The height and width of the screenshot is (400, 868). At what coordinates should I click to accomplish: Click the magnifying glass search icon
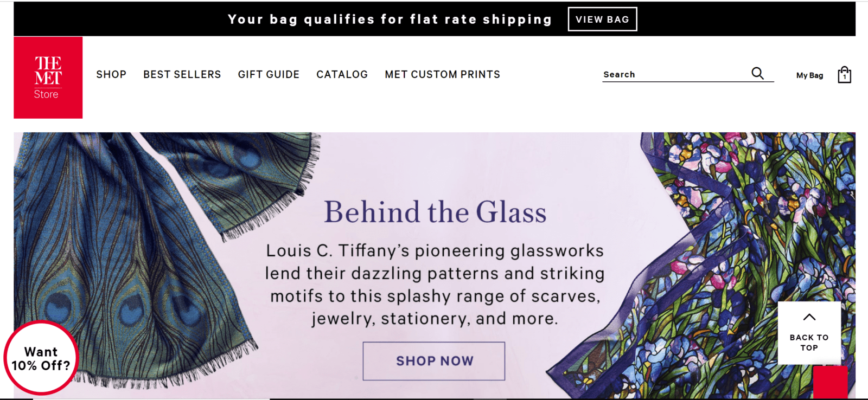pos(757,73)
